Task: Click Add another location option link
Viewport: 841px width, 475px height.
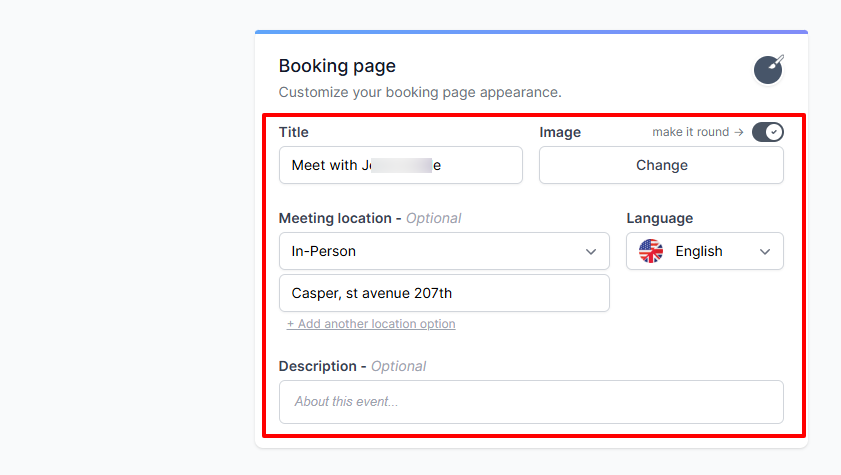Action: pyautogui.click(x=371, y=324)
